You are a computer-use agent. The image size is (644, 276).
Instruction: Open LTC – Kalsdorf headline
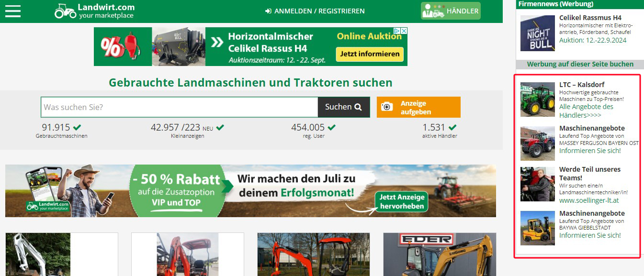(582, 85)
